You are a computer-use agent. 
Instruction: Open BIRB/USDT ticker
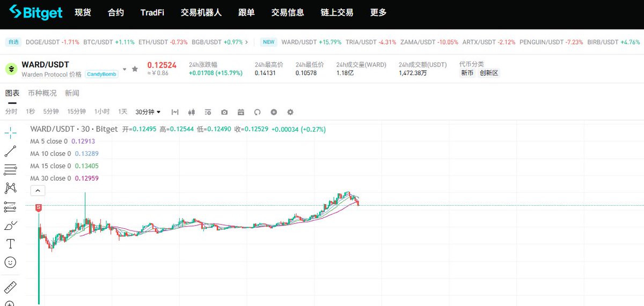(x=613, y=42)
